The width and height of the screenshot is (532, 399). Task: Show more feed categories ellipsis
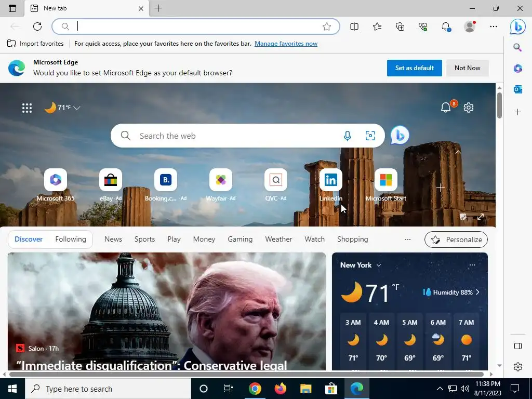click(408, 240)
